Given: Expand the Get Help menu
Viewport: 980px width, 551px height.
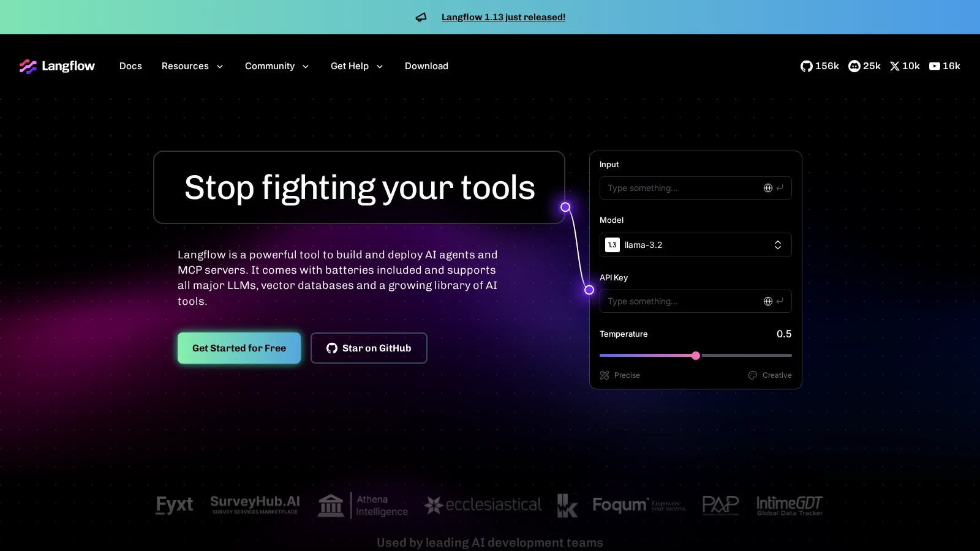Looking at the screenshot, I should (x=357, y=66).
